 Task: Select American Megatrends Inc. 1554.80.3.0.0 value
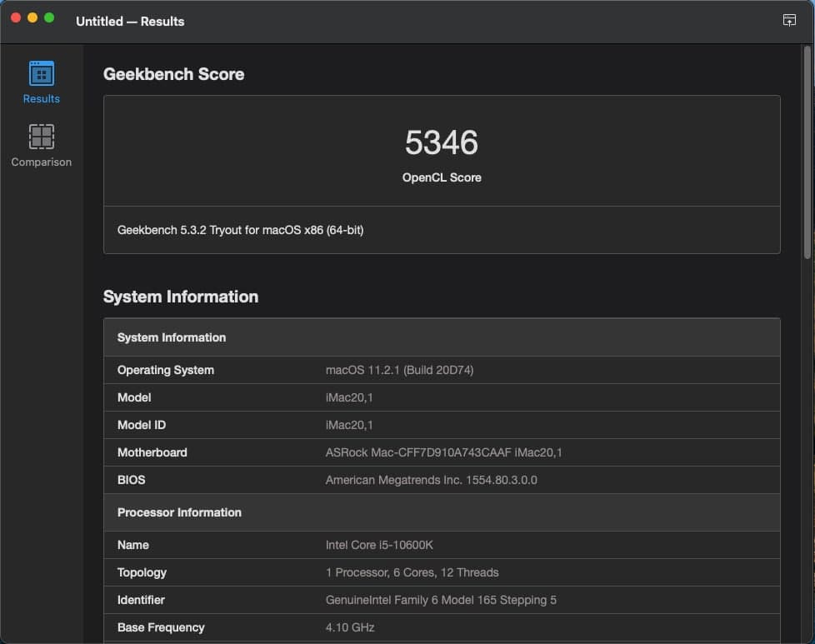tap(431, 480)
